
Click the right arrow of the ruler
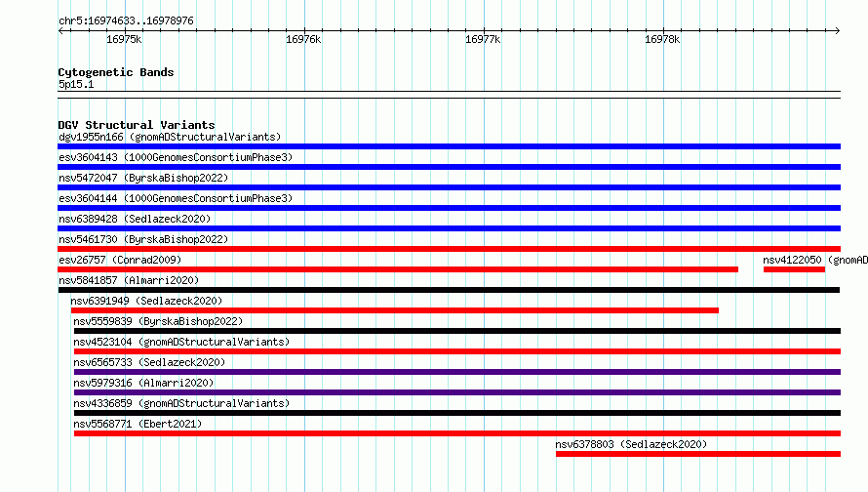coord(837,31)
